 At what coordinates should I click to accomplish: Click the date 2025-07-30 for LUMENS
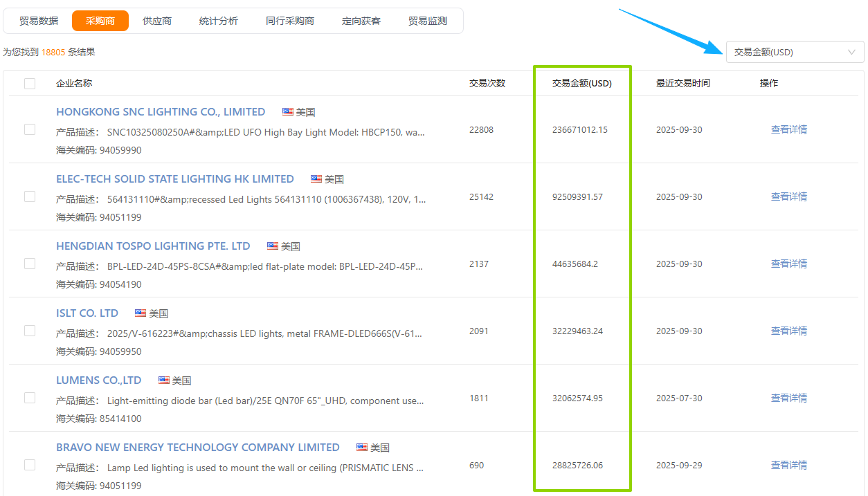679,398
